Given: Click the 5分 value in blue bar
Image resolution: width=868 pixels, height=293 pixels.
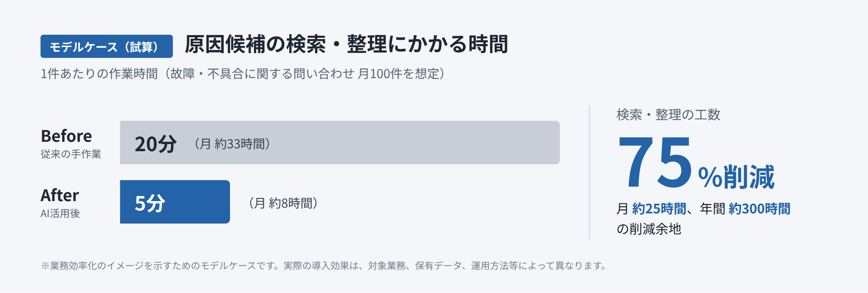Looking at the screenshot, I should pyautogui.click(x=150, y=203).
